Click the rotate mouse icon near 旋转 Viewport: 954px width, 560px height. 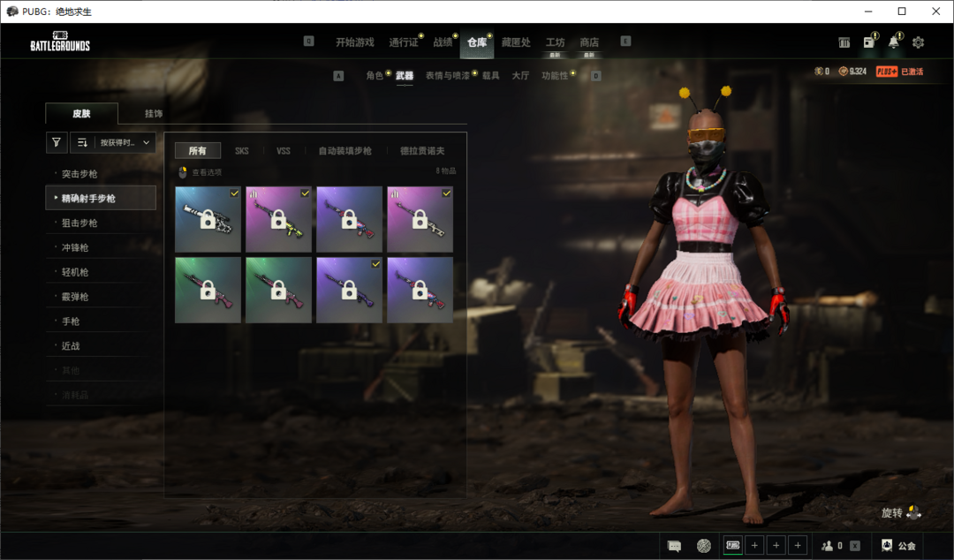(914, 512)
